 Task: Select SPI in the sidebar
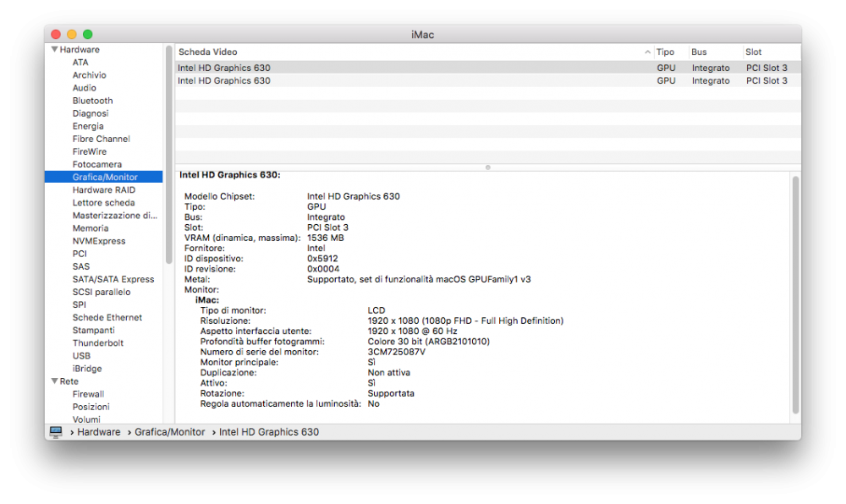click(80, 304)
